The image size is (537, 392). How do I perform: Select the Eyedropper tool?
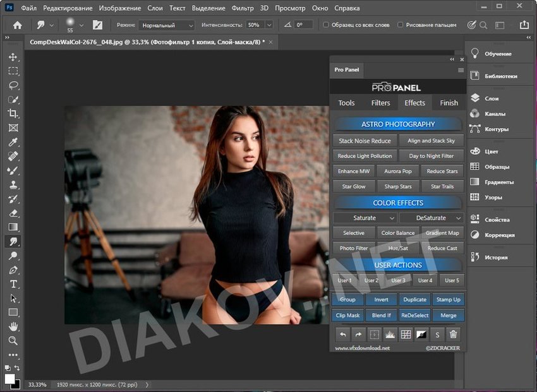pos(13,141)
